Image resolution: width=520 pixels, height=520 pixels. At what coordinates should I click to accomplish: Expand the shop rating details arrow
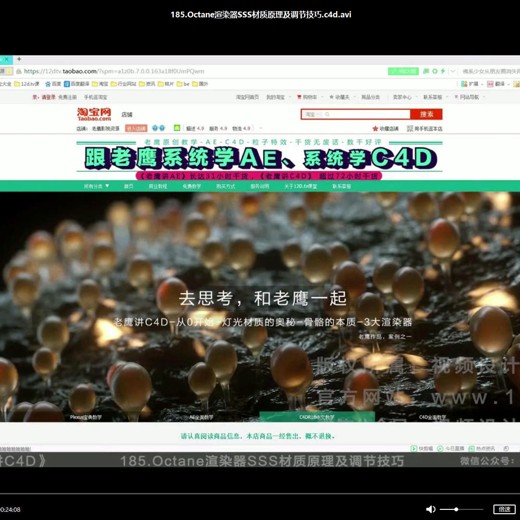coord(261,128)
